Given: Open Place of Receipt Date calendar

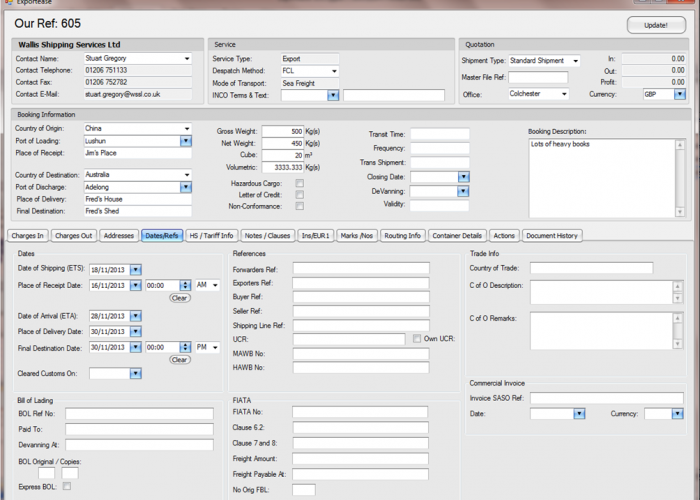Looking at the screenshot, I should (136, 285).
